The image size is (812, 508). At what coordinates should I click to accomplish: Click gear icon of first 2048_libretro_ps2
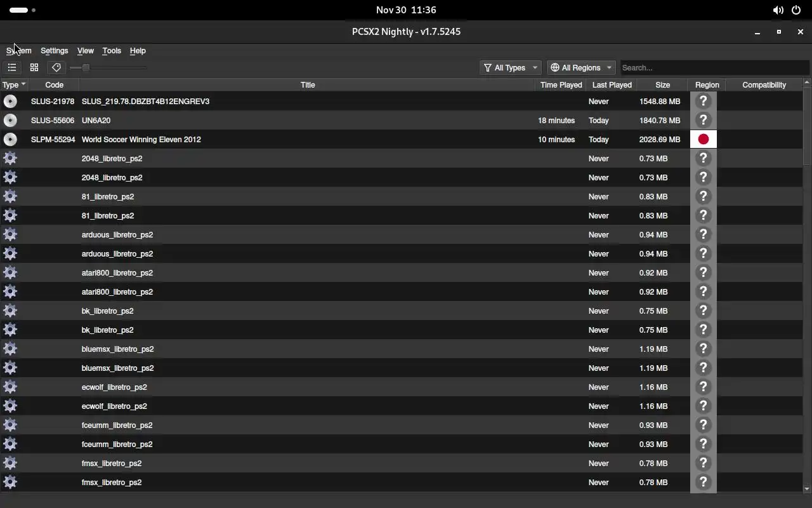click(10, 158)
